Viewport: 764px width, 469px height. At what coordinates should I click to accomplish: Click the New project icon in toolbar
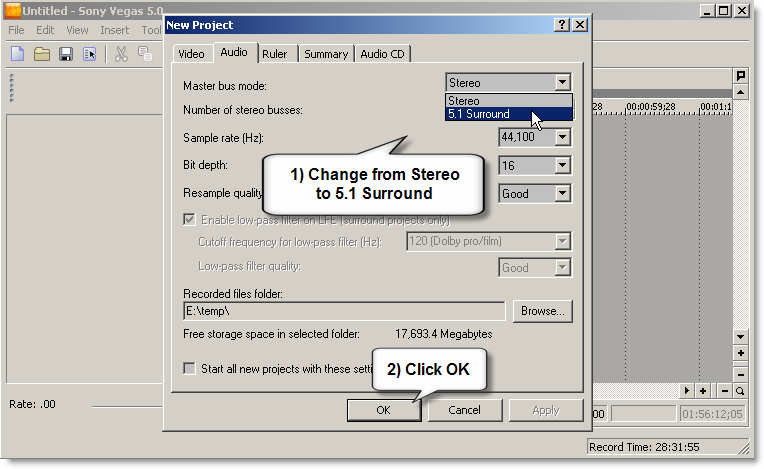(x=18, y=54)
